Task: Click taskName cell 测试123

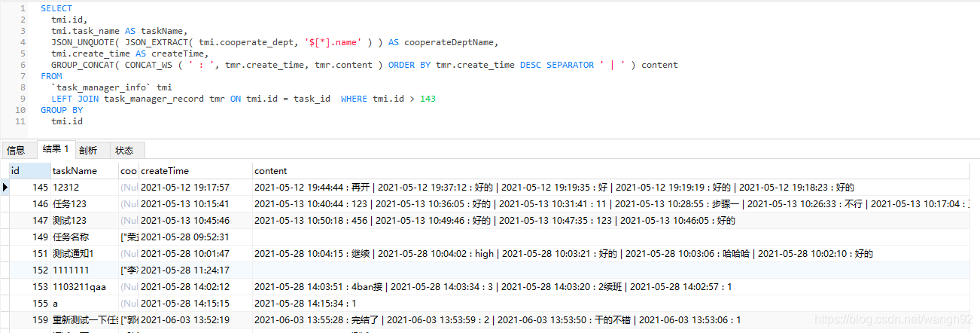Action: 84,220
